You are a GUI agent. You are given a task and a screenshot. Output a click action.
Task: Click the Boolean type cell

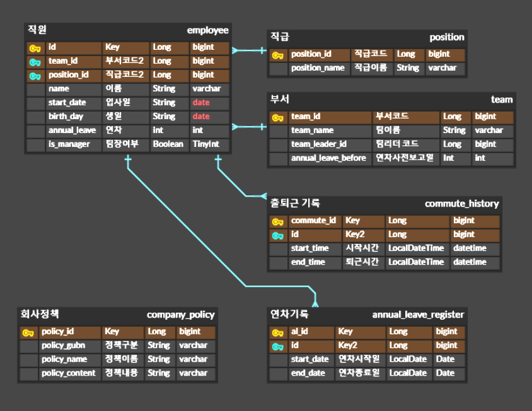(x=169, y=145)
